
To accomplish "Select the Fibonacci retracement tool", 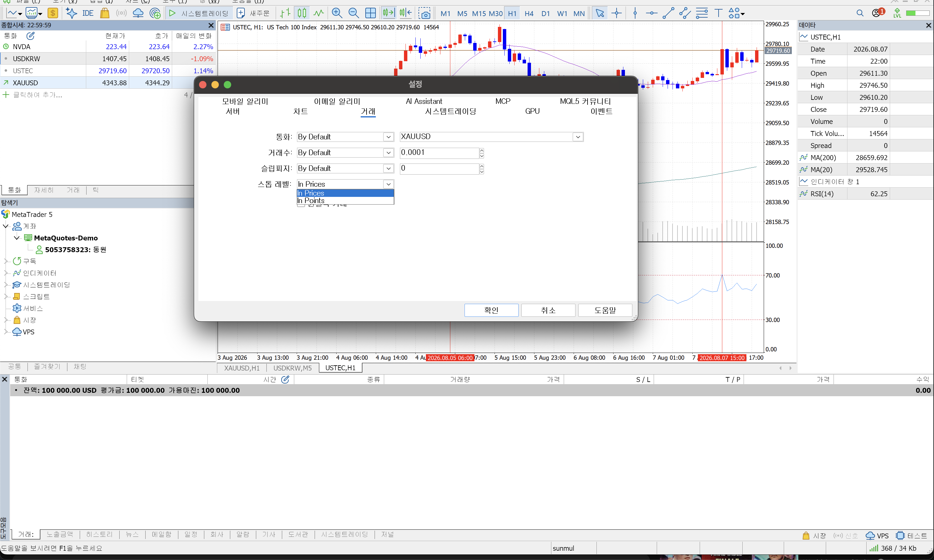I will click(702, 13).
